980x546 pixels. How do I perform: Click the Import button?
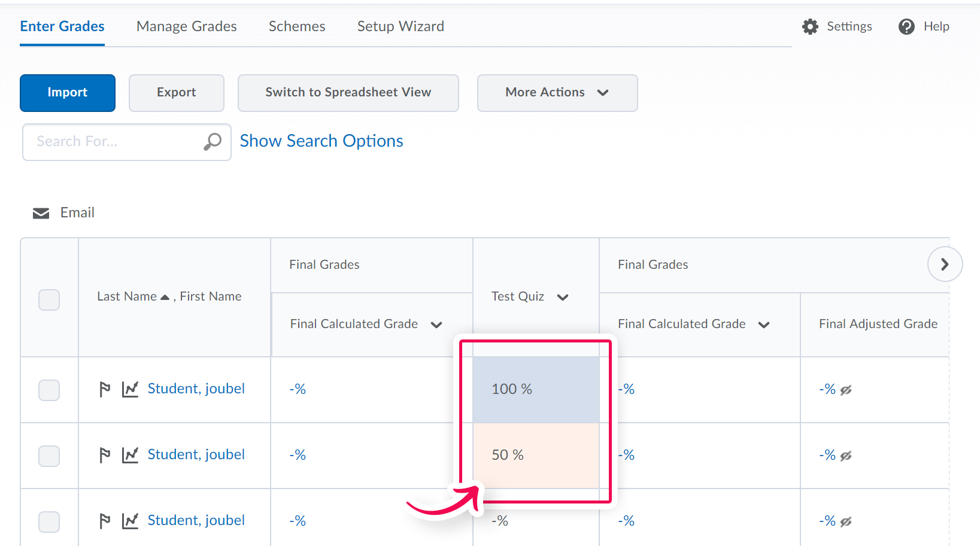pos(67,93)
